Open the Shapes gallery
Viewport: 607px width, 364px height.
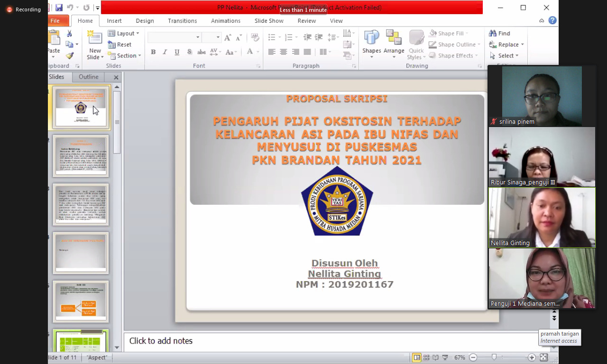click(371, 45)
